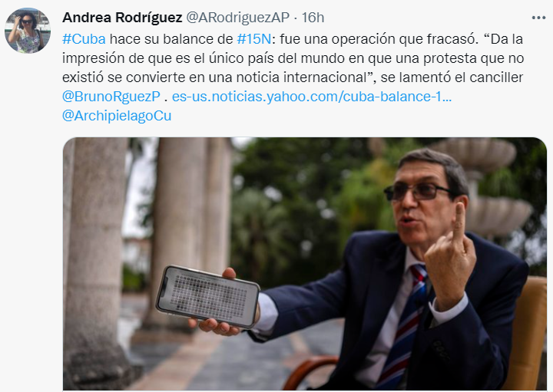This screenshot has height=392, width=553.
Task: Click the display name Andrea Rodríguez
Action: [122, 18]
